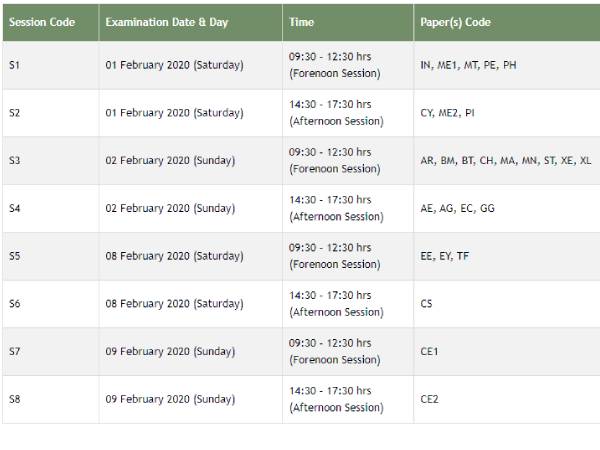Viewport: 600px width, 450px height.
Task: Select paper codes IN, ME1, MT, PE, PH
Action: (x=468, y=65)
